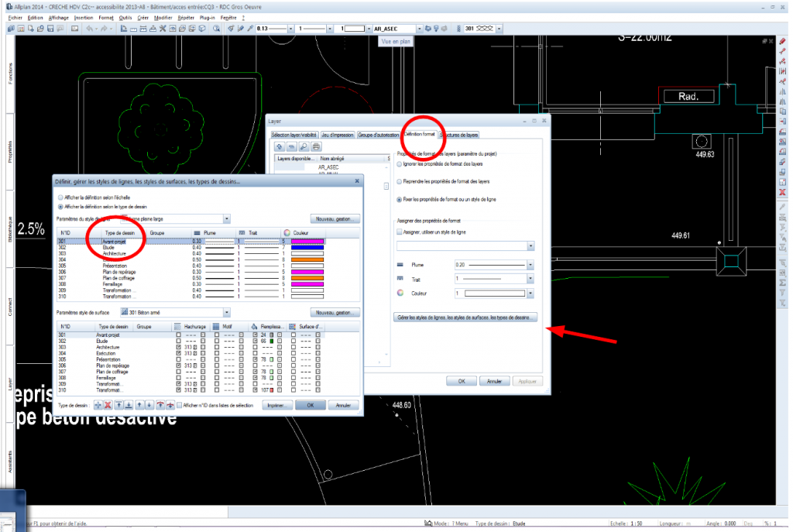Image resolution: width=793 pixels, height=532 pixels.
Task: Toggle Hachurage checkbox for row 303 Architecture
Action: [x=179, y=347]
